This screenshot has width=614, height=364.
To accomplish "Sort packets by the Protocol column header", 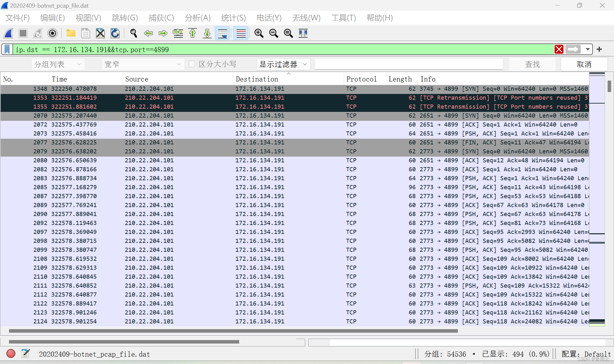I will click(x=365, y=79).
